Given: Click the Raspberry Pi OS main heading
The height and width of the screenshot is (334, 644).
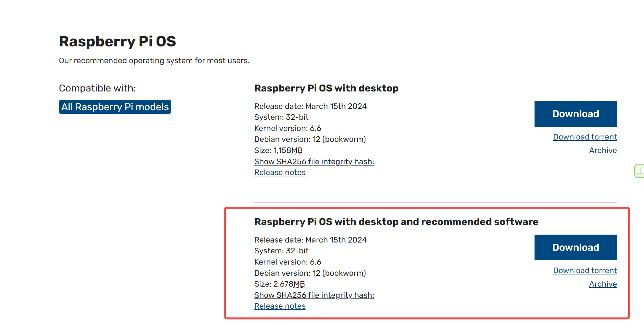Looking at the screenshot, I should point(117,42).
